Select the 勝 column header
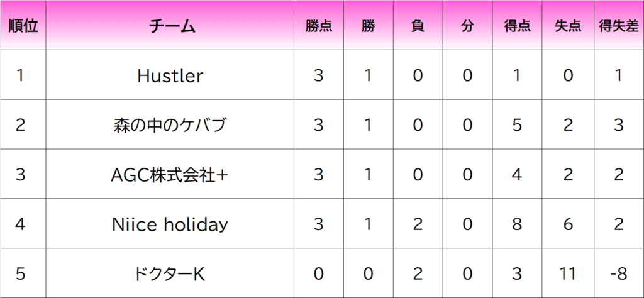644x298 pixels. [369, 26]
